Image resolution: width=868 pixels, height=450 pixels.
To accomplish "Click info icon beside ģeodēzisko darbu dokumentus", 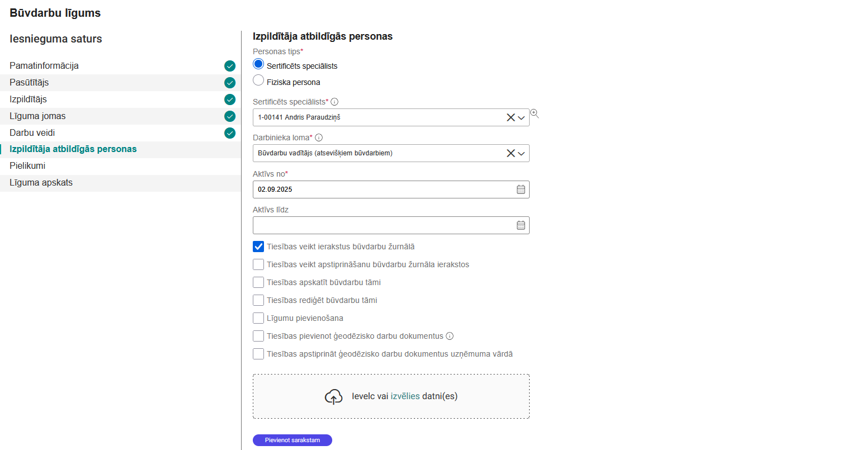I will pos(450,336).
